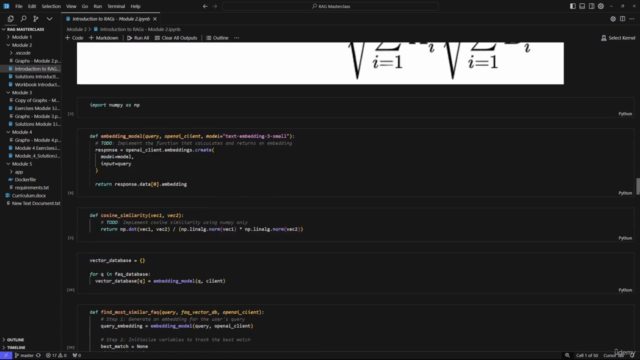Collapse the Module 4 folder
This screenshot has height=360, width=640.
22,132
